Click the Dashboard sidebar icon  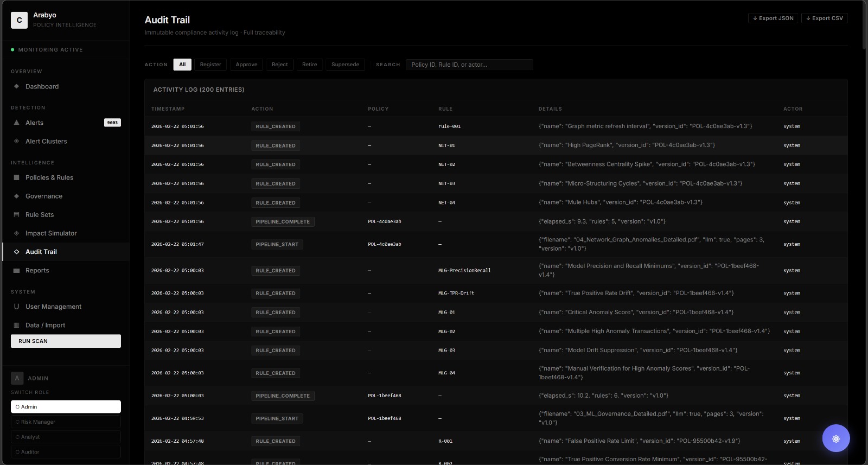[16, 86]
